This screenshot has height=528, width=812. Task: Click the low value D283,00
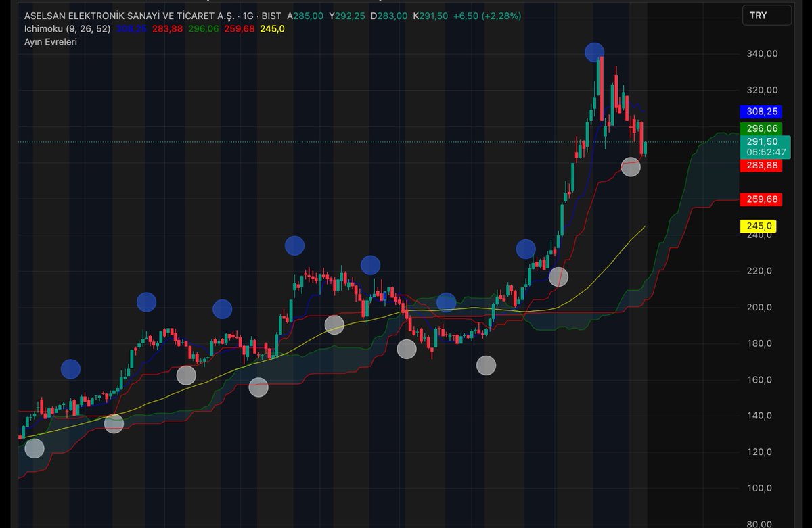(x=389, y=16)
